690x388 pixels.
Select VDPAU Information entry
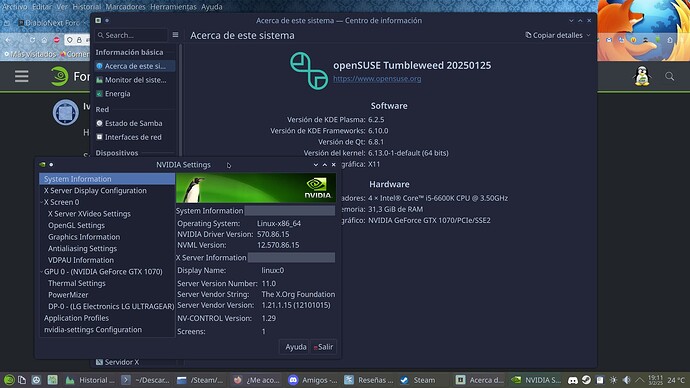click(x=81, y=260)
